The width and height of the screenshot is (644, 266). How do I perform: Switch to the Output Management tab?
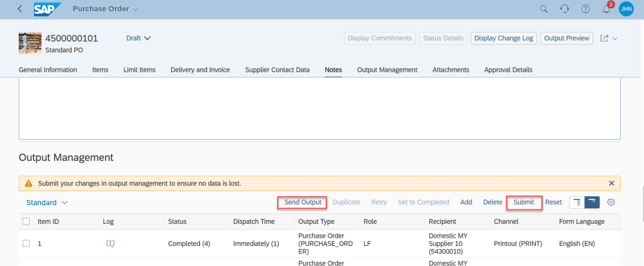387,70
